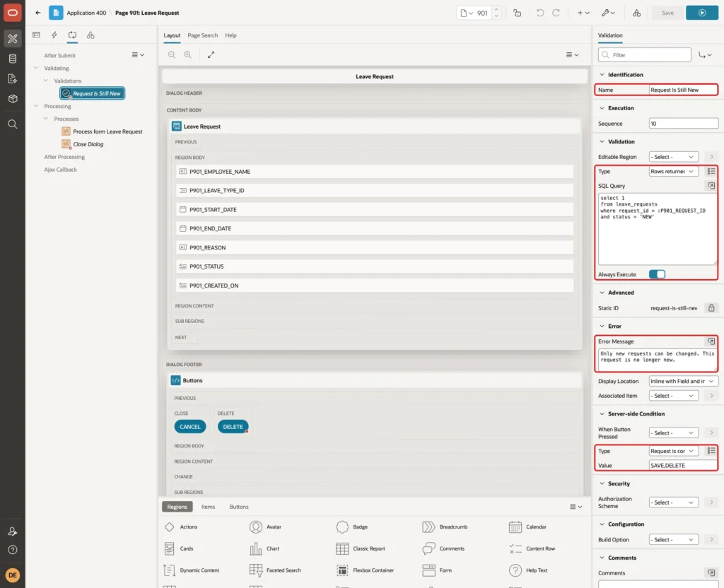Click the Static ID lock icon
The height and width of the screenshot is (588, 724).
(711, 308)
